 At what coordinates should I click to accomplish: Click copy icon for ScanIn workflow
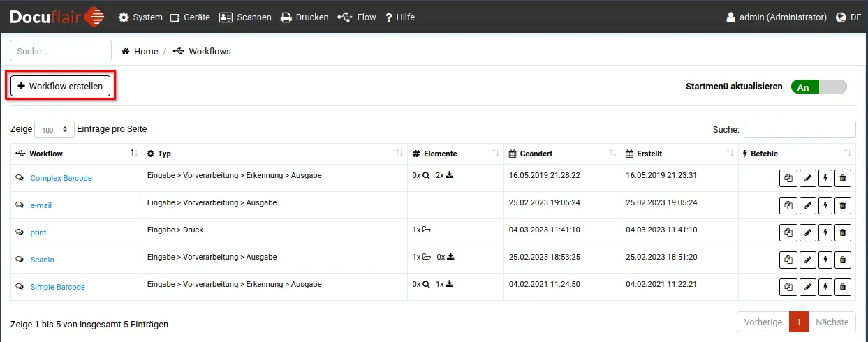coord(788,260)
